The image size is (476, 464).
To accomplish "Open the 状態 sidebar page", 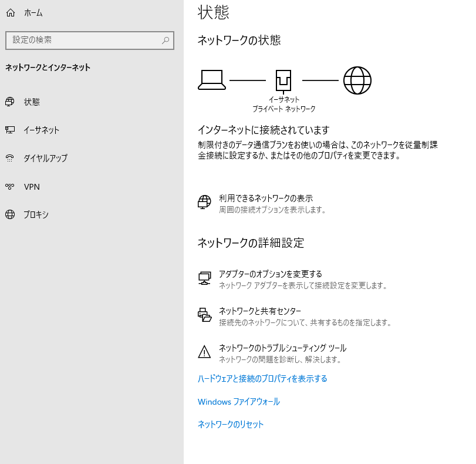I will tap(32, 102).
